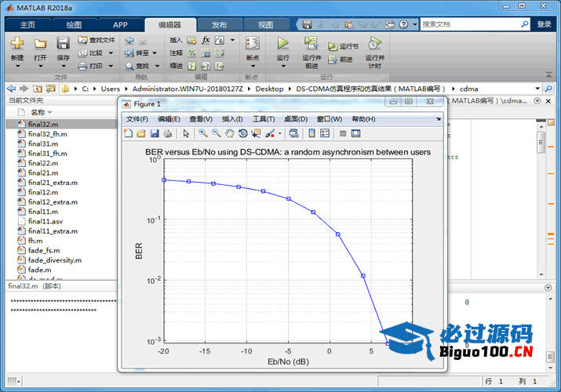561x392 pixels.
Task: Open the Go To (转至) dropdown
Action: click(x=155, y=53)
